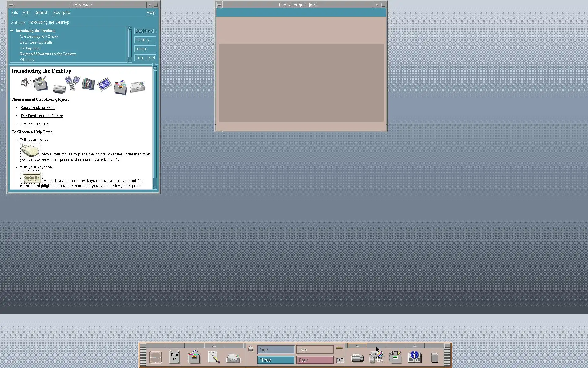The image size is (588, 368).
Task: Open Help Manager book icon
Action: pyautogui.click(x=414, y=357)
